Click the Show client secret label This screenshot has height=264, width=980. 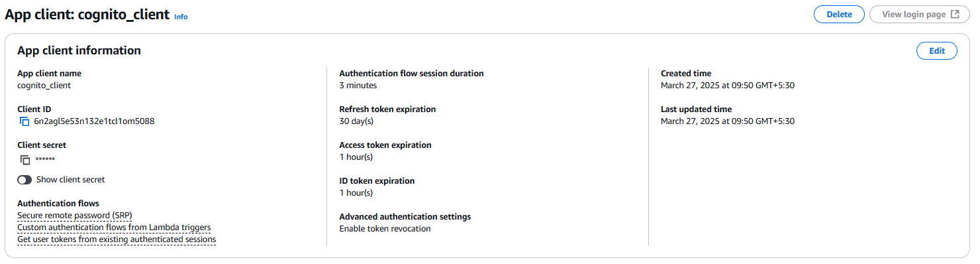[70, 180]
